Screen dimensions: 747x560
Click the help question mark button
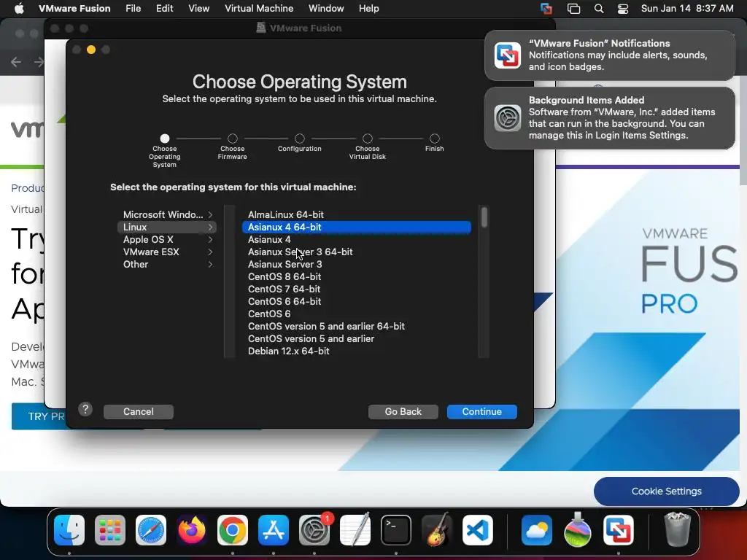coord(85,409)
